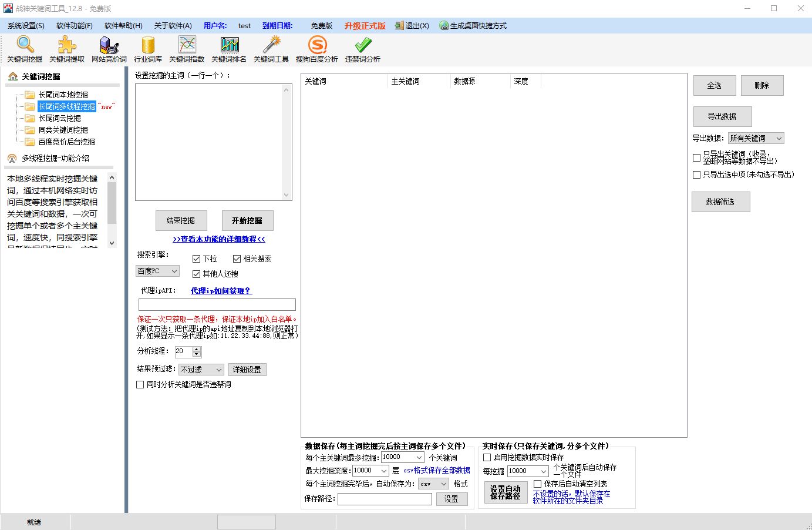Click the folder icon of 长尾词云挖掘
This screenshot has height=530, width=812.
click(x=30, y=118)
